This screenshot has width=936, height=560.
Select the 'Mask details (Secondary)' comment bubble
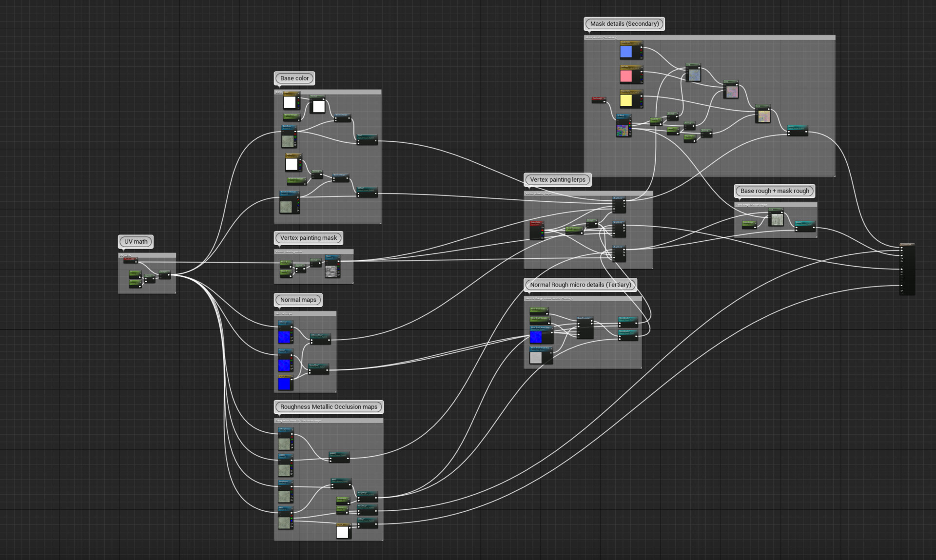624,24
